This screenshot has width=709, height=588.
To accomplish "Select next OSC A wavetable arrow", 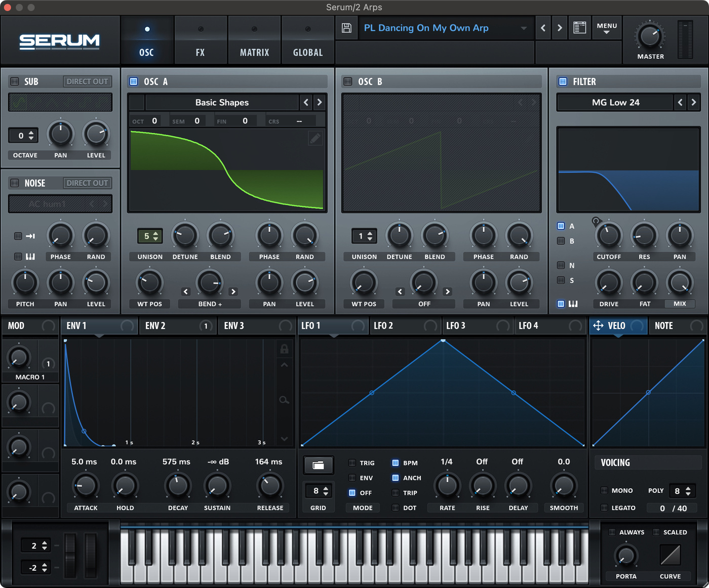I will (320, 102).
